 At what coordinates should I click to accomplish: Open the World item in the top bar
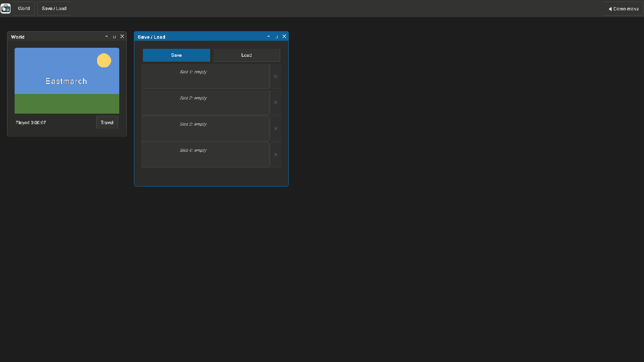(x=24, y=9)
